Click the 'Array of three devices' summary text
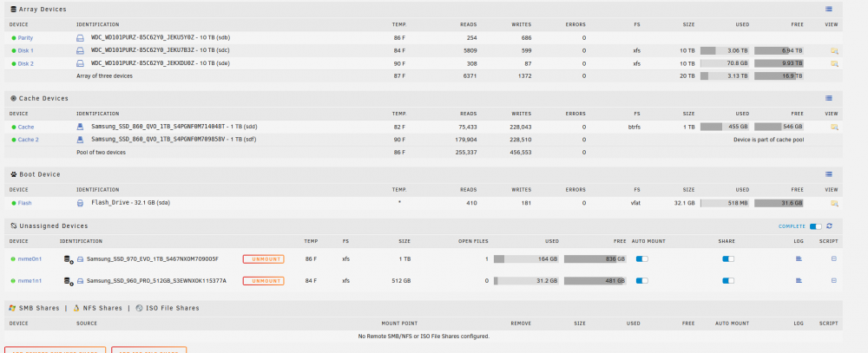 tap(104, 75)
